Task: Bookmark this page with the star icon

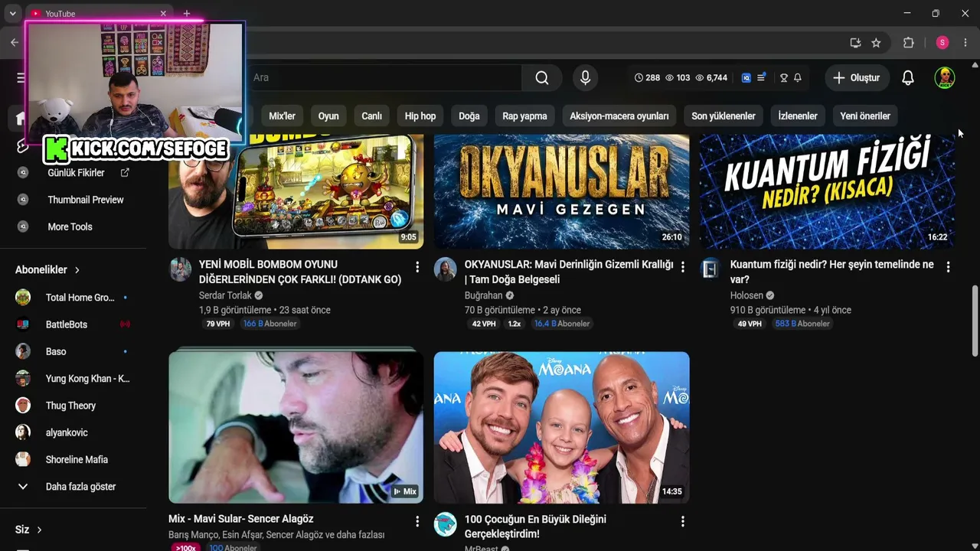Action: tap(877, 43)
